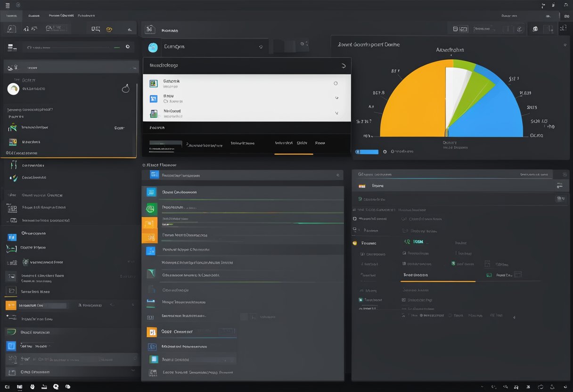Click the green circular icon in the center list
This screenshot has width=573, height=392.
pos(151,208)
